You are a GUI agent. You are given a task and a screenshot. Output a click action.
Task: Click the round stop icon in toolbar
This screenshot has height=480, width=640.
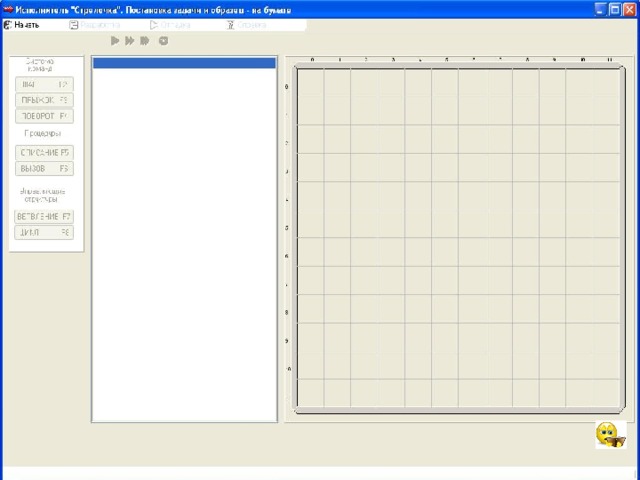point(163,40)
